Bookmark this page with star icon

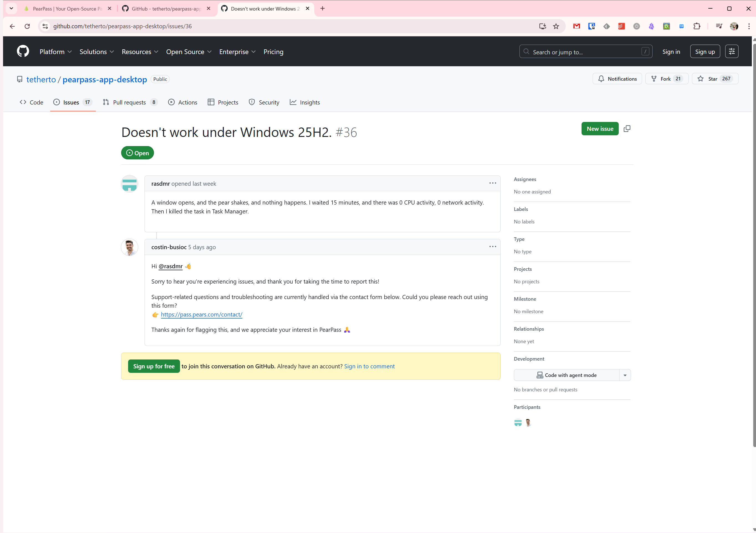pyautogui.click(x=556, y=26)
